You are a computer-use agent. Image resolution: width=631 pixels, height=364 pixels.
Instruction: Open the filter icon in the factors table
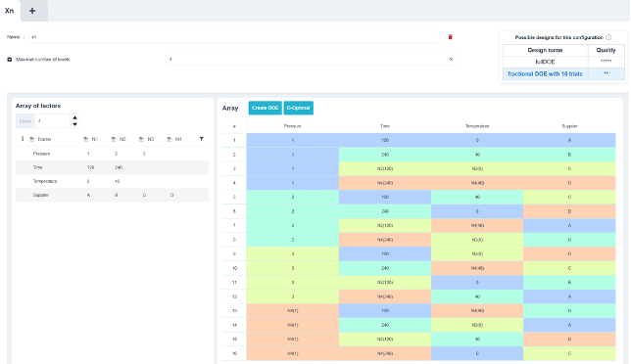click(202, 139)
